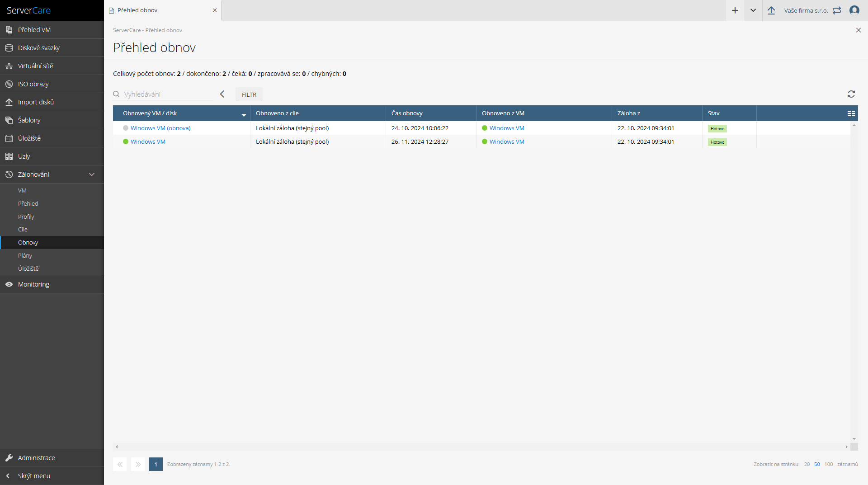The height and width of the screenshot is (485, 868).
Task: Click the vertical scrollbar down arrow
Action: (x=854, y=439)
